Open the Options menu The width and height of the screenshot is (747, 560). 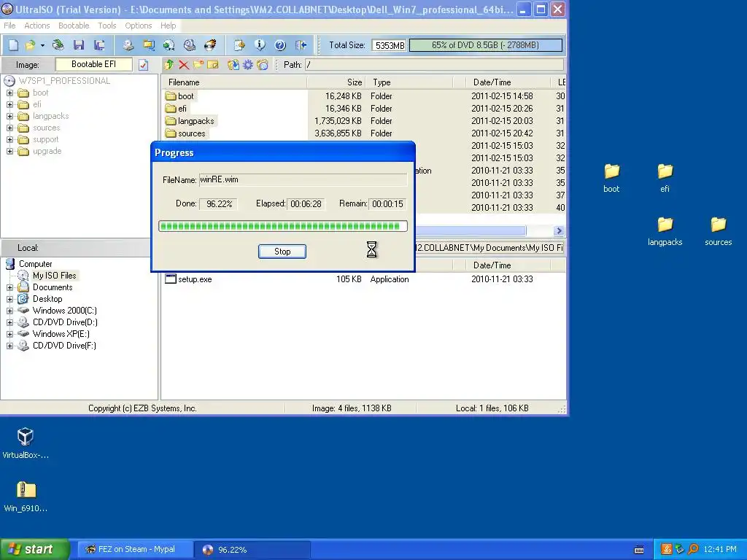pos(138,26)
